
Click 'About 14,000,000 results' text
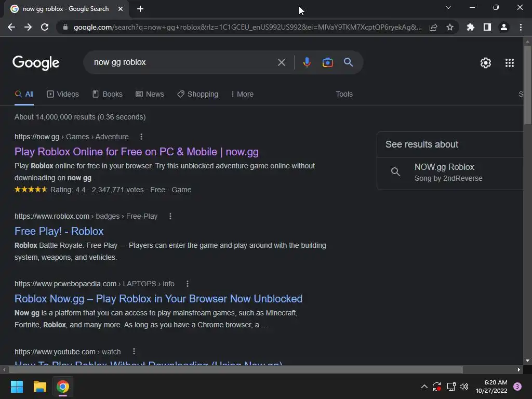(x=55, y=117)
